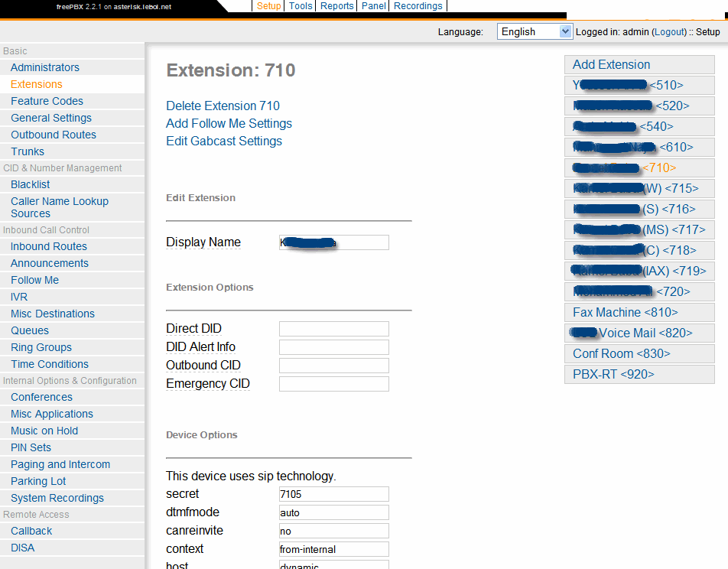Open the Reports tab
The image size is (728, 569).
[337, 6]
